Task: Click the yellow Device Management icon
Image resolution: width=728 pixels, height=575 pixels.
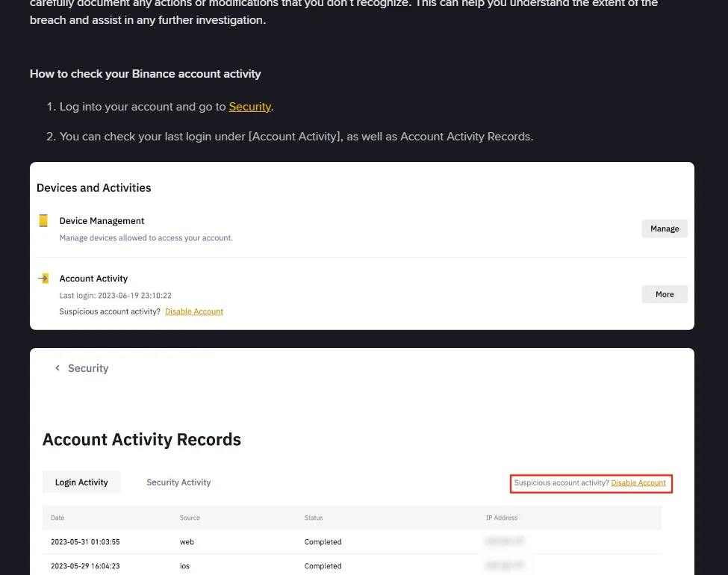Action: (43, 220)
